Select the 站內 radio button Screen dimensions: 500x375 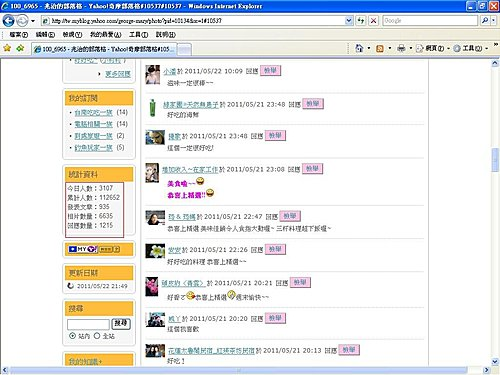[x=72, y=336]
